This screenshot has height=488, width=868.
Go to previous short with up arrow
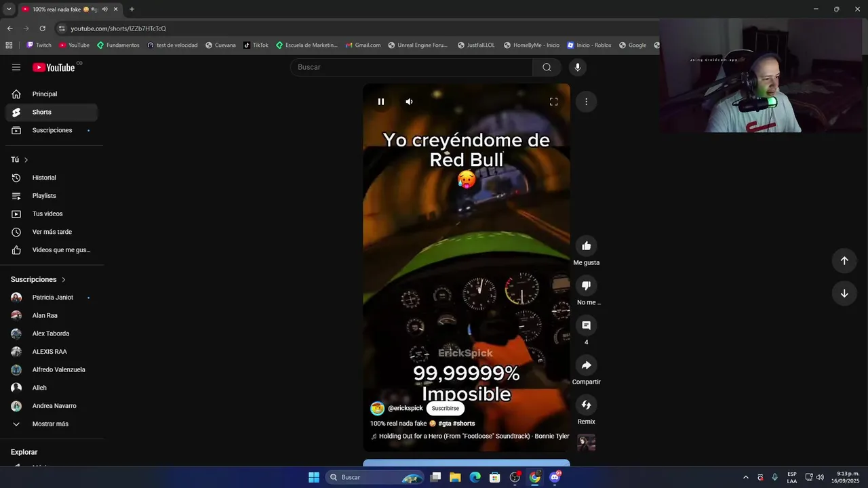click(844, 260)
